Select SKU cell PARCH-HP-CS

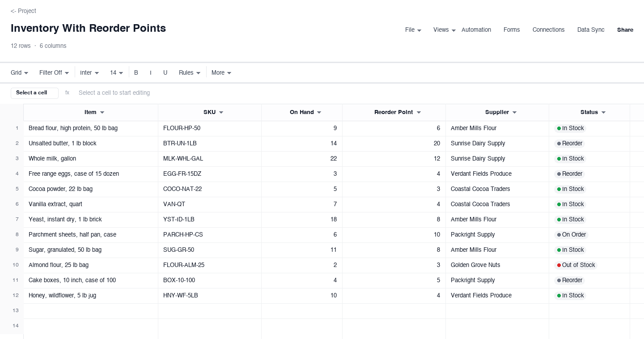point(210,235)
